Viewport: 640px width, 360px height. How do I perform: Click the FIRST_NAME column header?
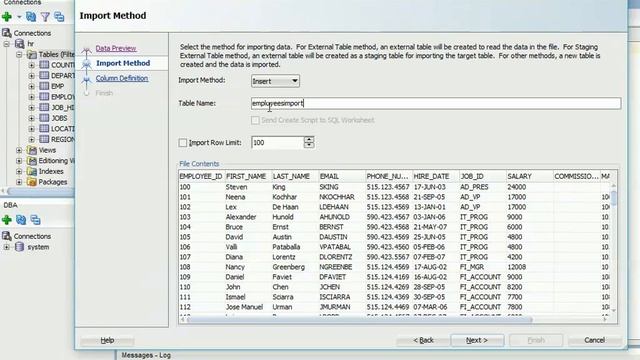click(x=248, y=176)
